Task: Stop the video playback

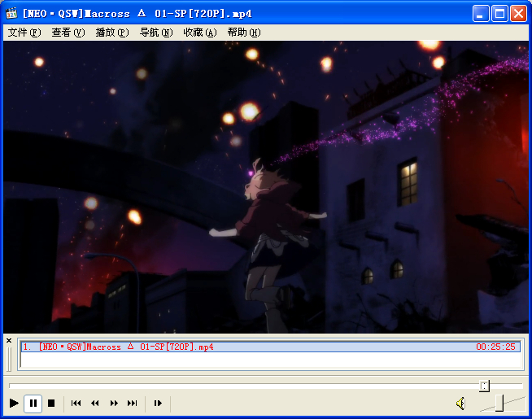Action: [x=51, y=403]
